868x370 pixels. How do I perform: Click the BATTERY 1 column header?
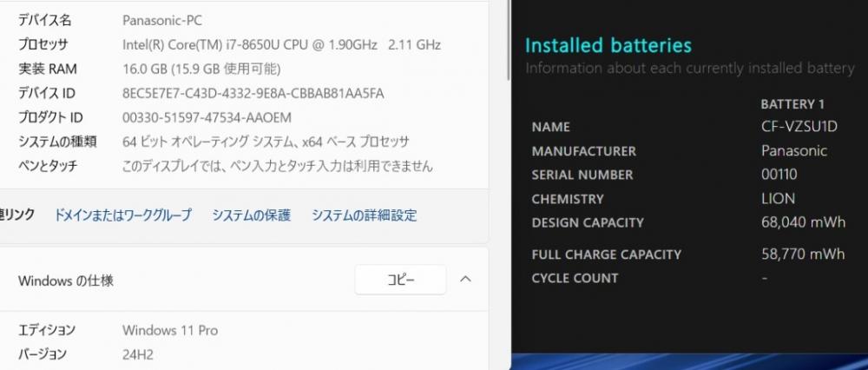pos(792,104)
